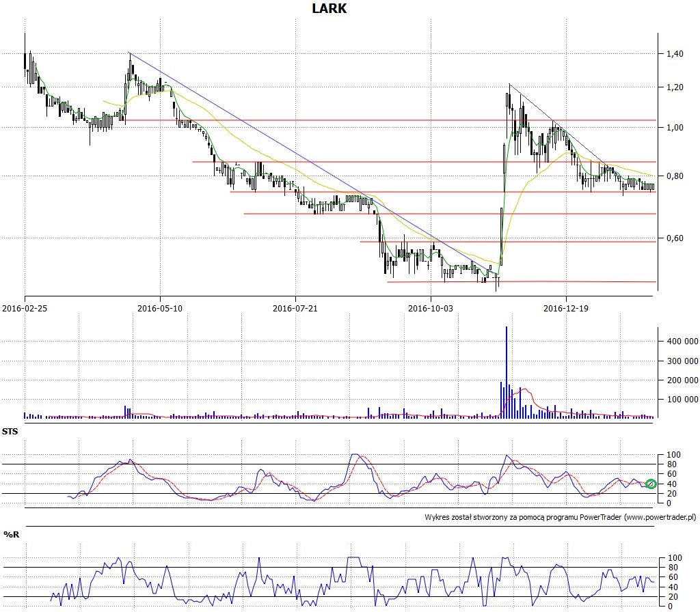Click the %R indicator panel label
Screen dimensions: 700x612
(11, 534)
